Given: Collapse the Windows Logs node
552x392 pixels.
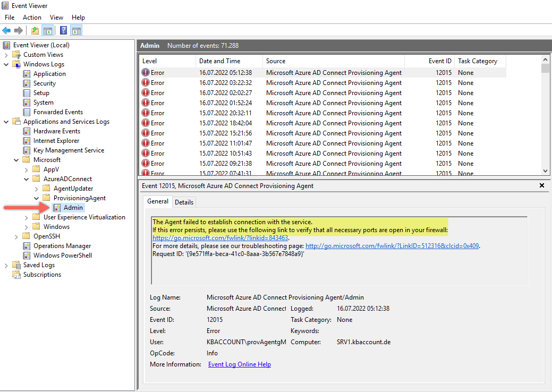Looking at the screenshot, I should coord(6,64).
